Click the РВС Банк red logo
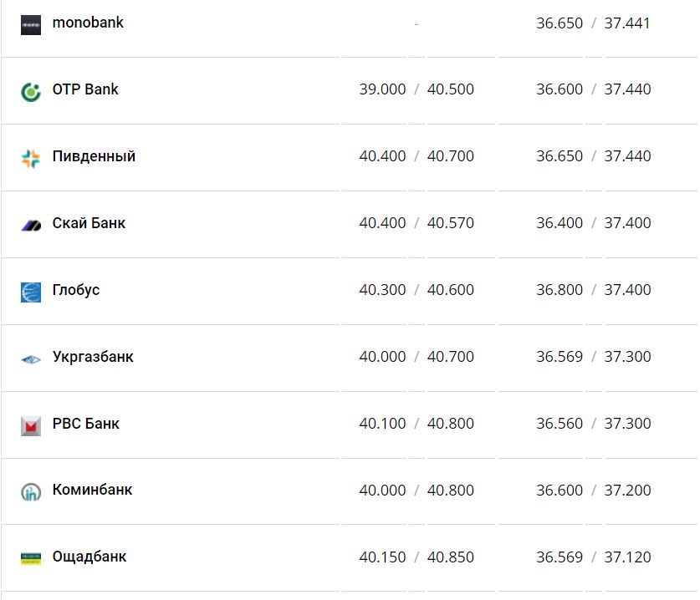This screenshot has width=700, height=600. pyautogui.click(x=31, y=425)
